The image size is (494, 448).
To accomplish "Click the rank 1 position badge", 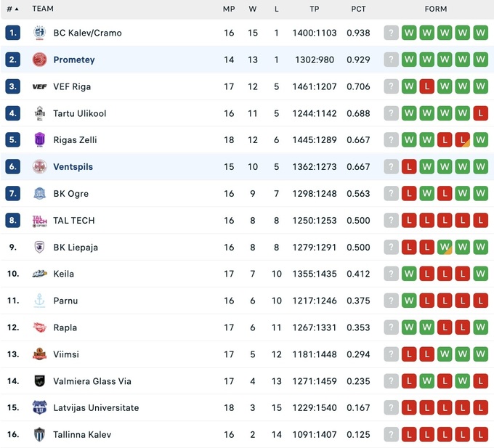I will (x=12, y=33).
